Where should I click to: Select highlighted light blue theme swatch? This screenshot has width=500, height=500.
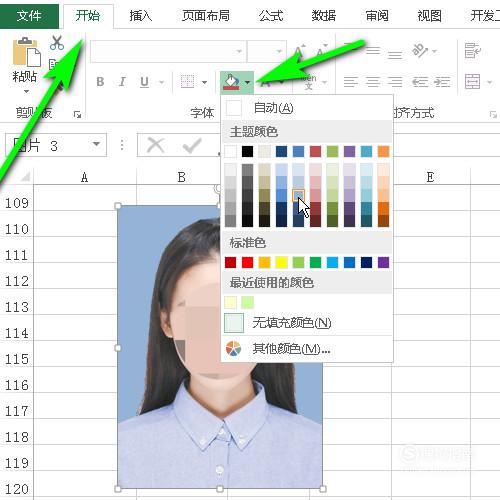click(x=298, y=196)
